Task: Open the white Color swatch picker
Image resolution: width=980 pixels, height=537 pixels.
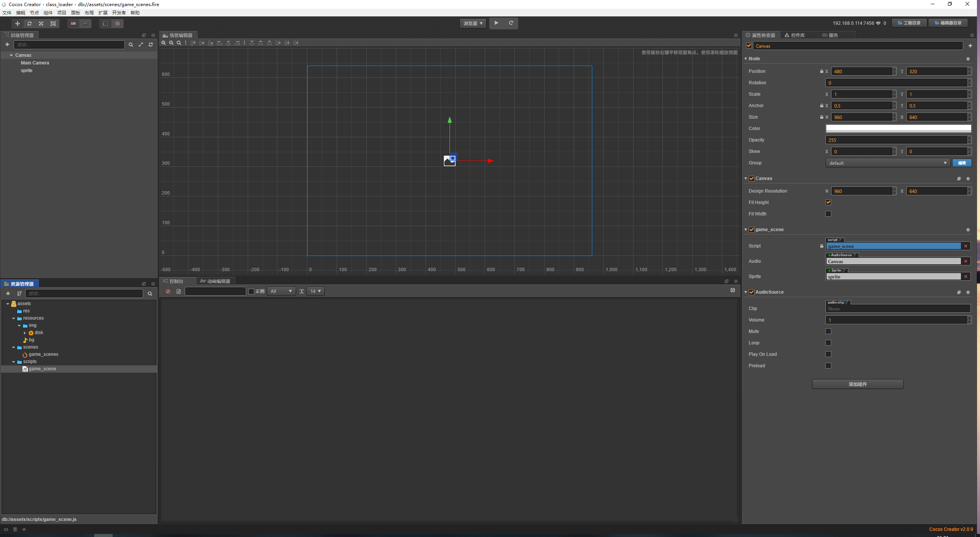Action: (x=898, y=129)
